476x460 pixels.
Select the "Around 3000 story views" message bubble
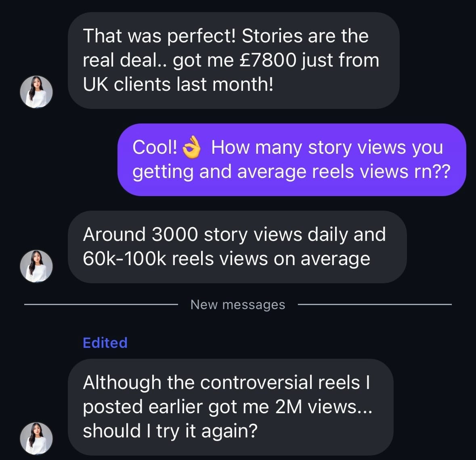[237, 247]
